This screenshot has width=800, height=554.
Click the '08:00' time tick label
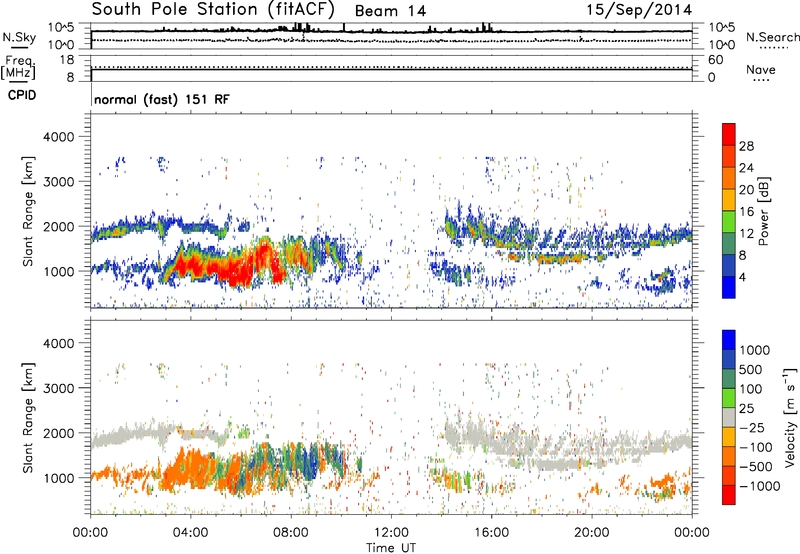coord(291,533)
